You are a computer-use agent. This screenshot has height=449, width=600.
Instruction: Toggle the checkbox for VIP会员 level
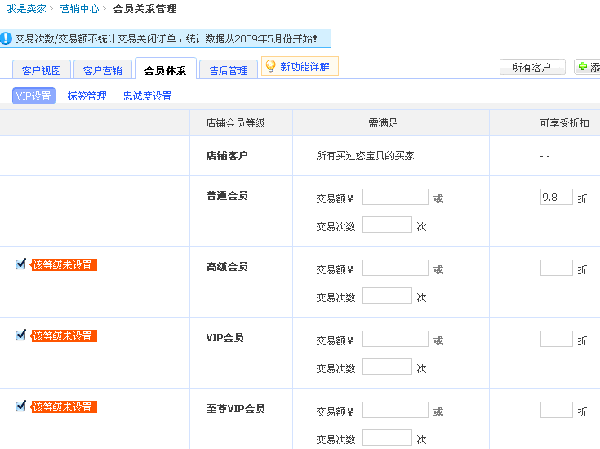tap(21, 335)
